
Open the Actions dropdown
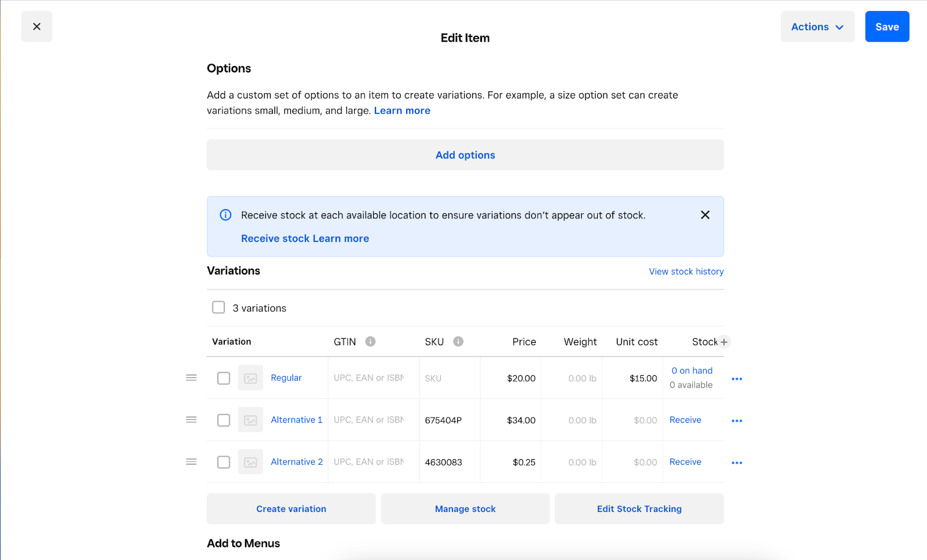pyautogui.click(x=817, y=26)
